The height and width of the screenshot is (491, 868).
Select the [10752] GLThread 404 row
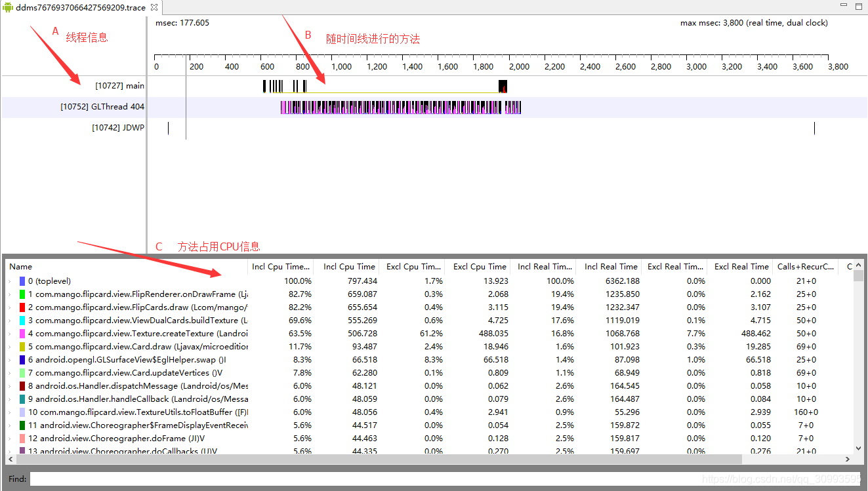pos(102,107)
